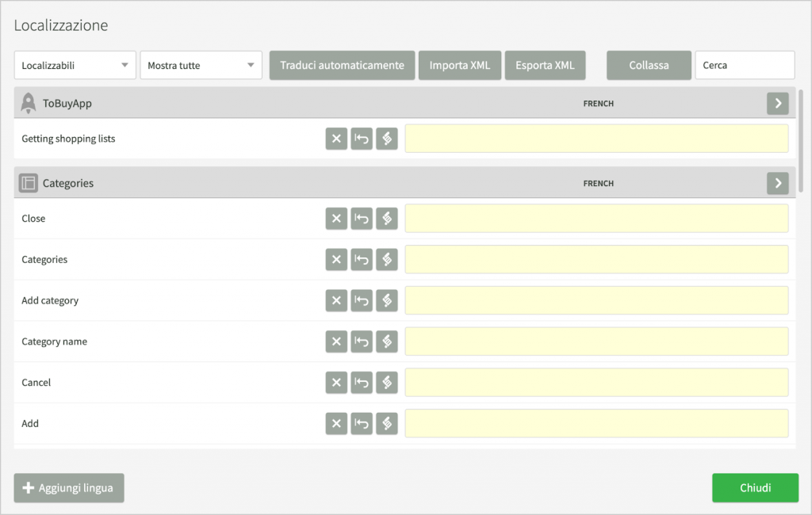Click French translation field for Add category
The height and width of the screenshot is (515, 812).
[x=596, y=300]
